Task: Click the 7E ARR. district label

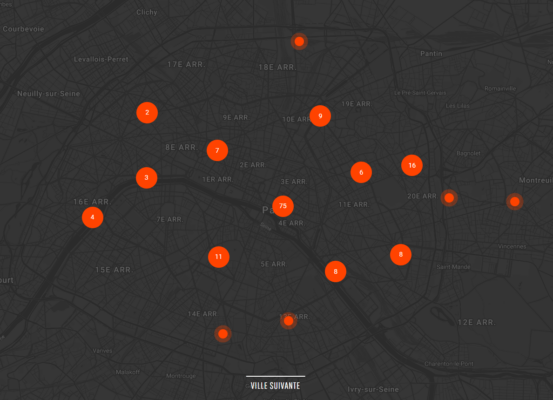Action: [x=170, y=219]
